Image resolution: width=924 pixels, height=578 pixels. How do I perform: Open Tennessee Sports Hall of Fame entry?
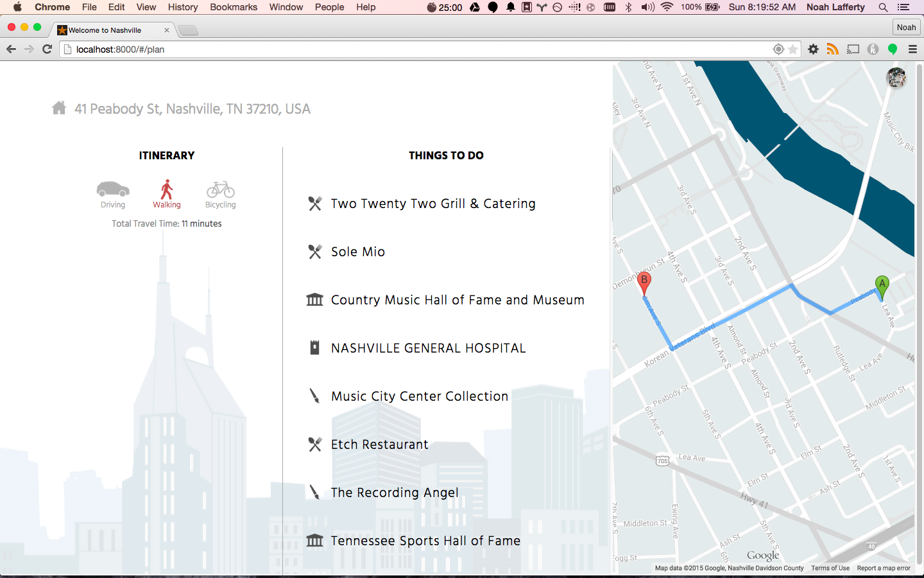tap(425, 541)
